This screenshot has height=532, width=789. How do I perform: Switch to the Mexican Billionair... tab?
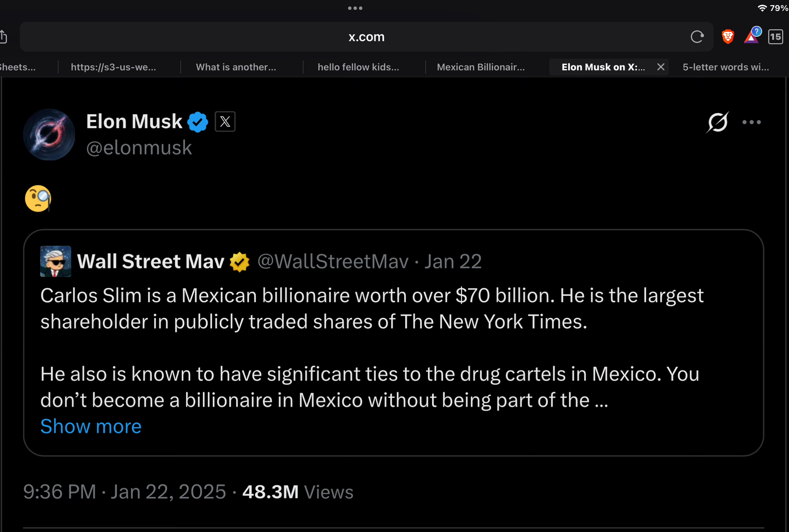[x=481, y=67]
